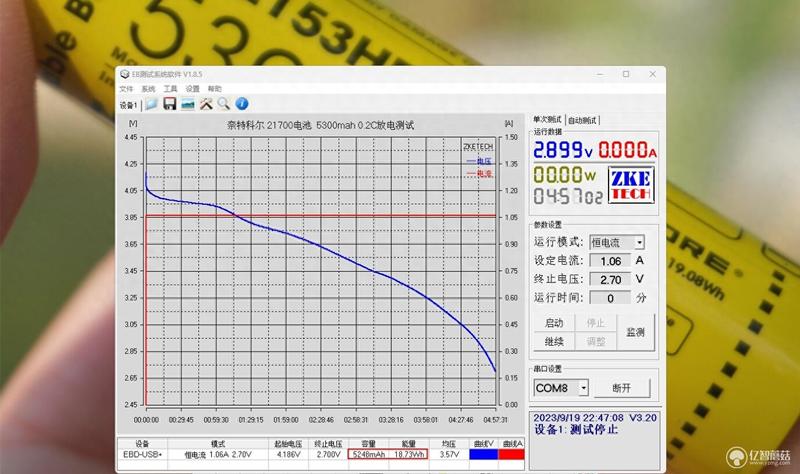Show the blue info about icon

242,104
